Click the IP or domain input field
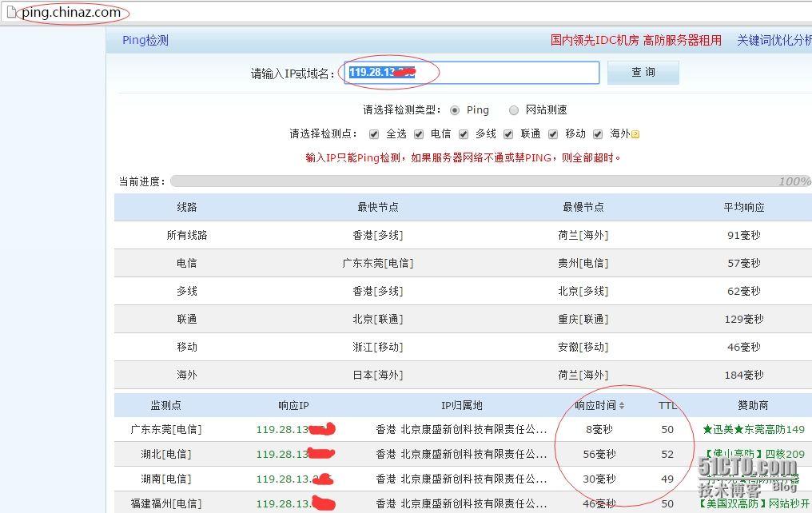 click(472, 73)
